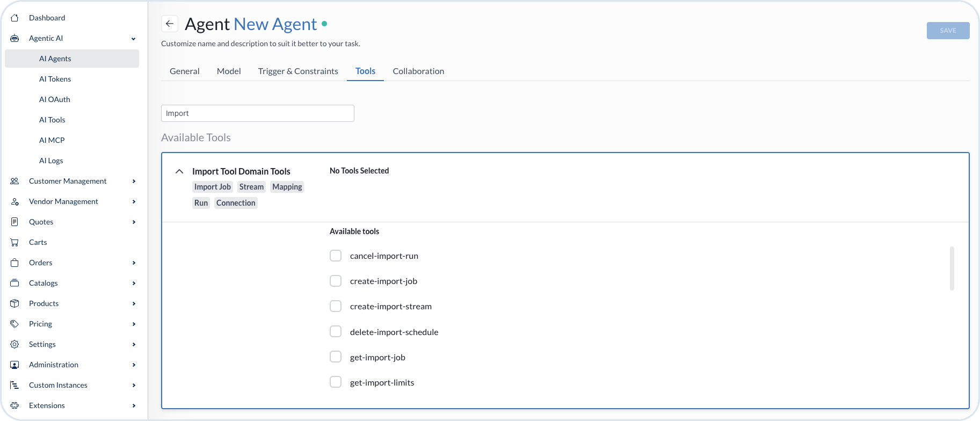Select the delete-import-schedule checkbox
The image size is (980, 421).
click(x=336, y=331)
